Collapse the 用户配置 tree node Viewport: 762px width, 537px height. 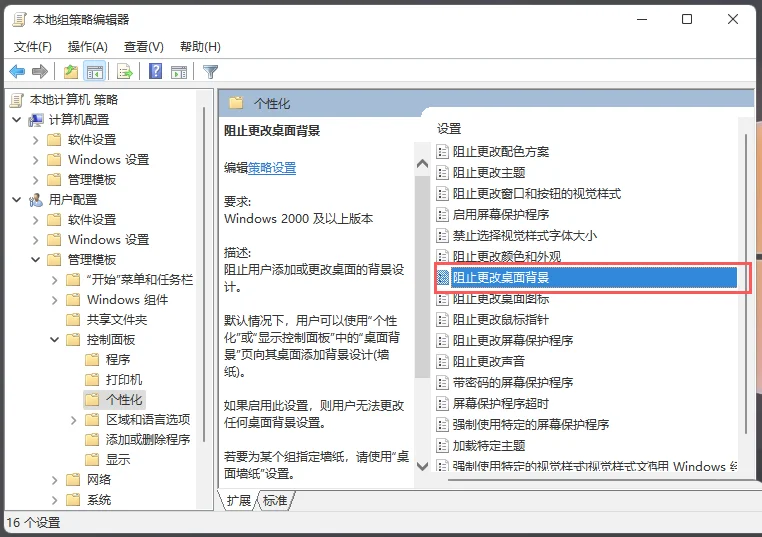(x=17, y=199)
